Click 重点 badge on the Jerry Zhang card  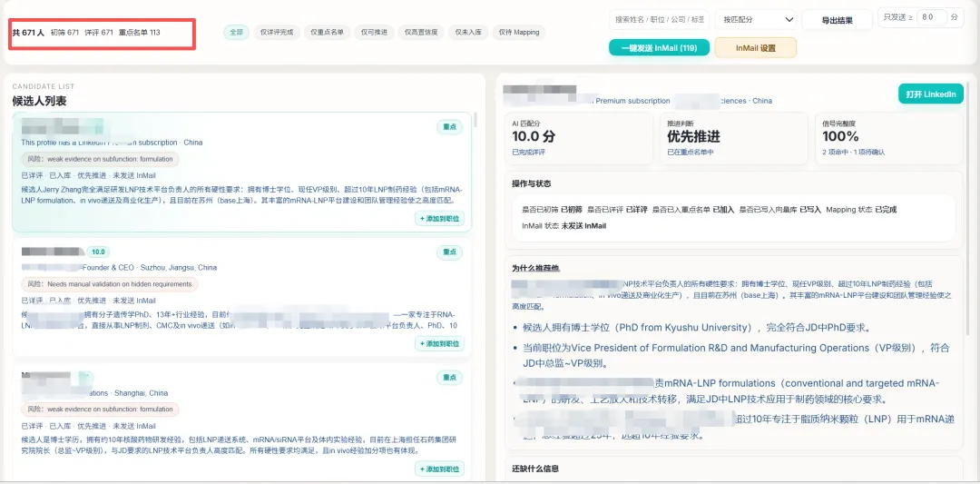(x=449, y=127)
